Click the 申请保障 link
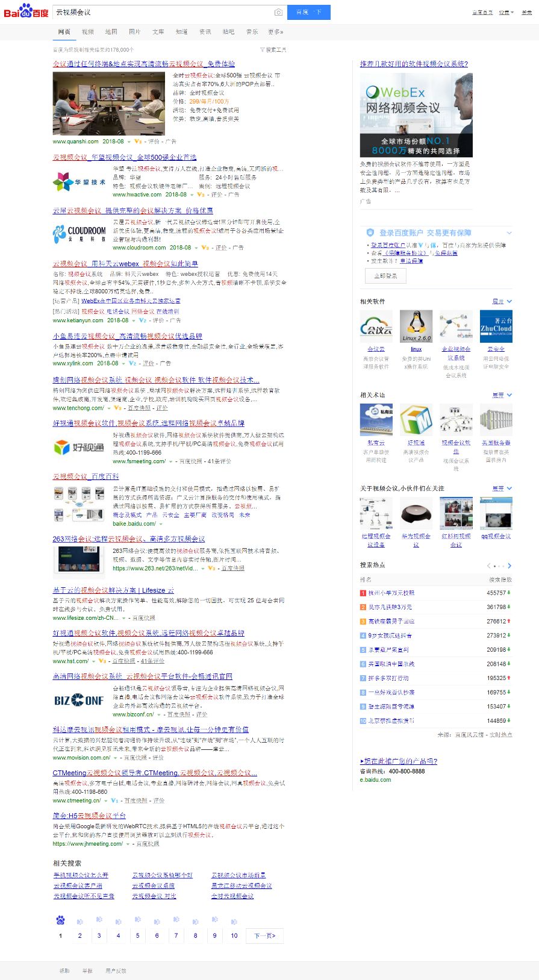This screenshot has width=539, height=980. click(411, 261)
